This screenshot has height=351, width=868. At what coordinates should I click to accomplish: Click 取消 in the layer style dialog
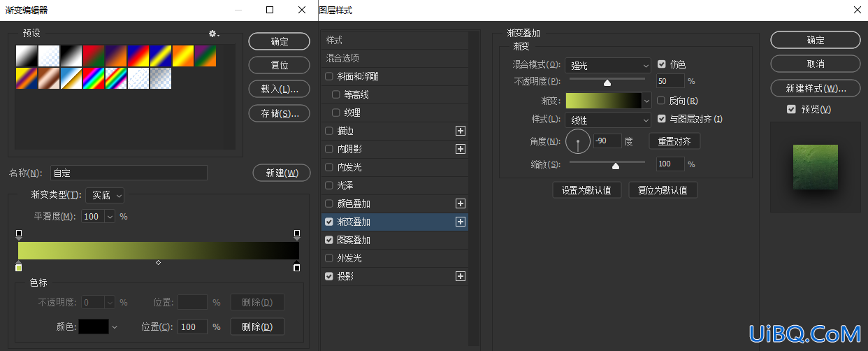(x=816, y=64)
